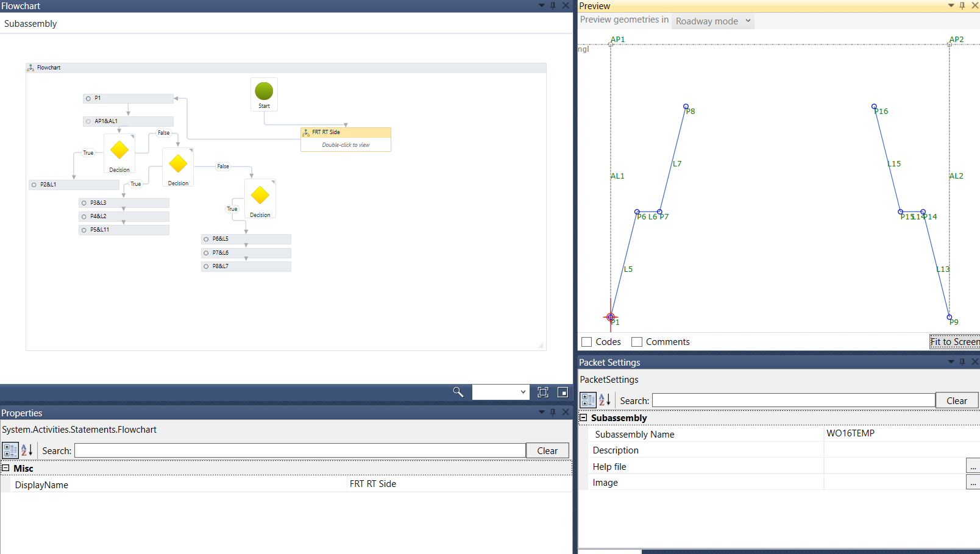Viewport: 980px width, 554px height.
Task: Select the P8&L7 activity node
Action: [246, 266]
